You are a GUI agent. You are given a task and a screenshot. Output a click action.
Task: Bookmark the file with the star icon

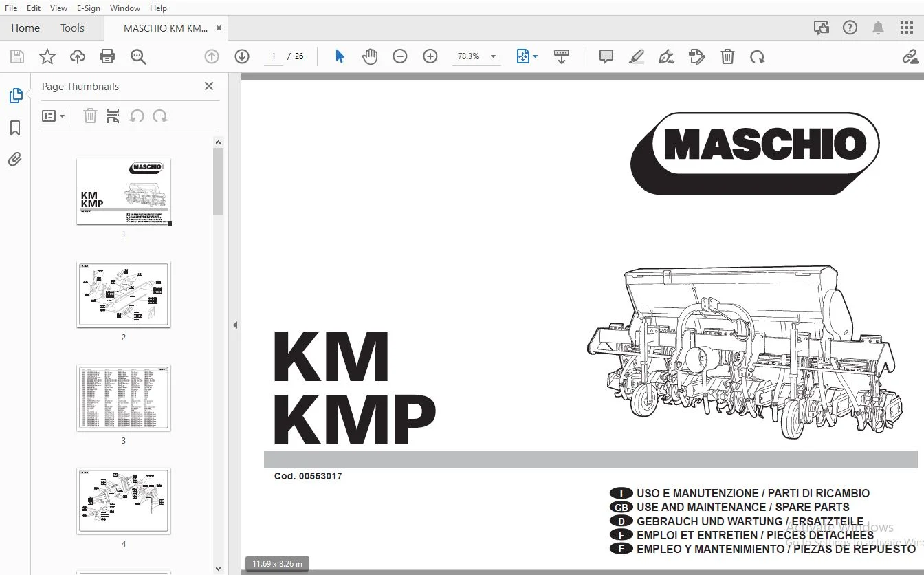47,56
